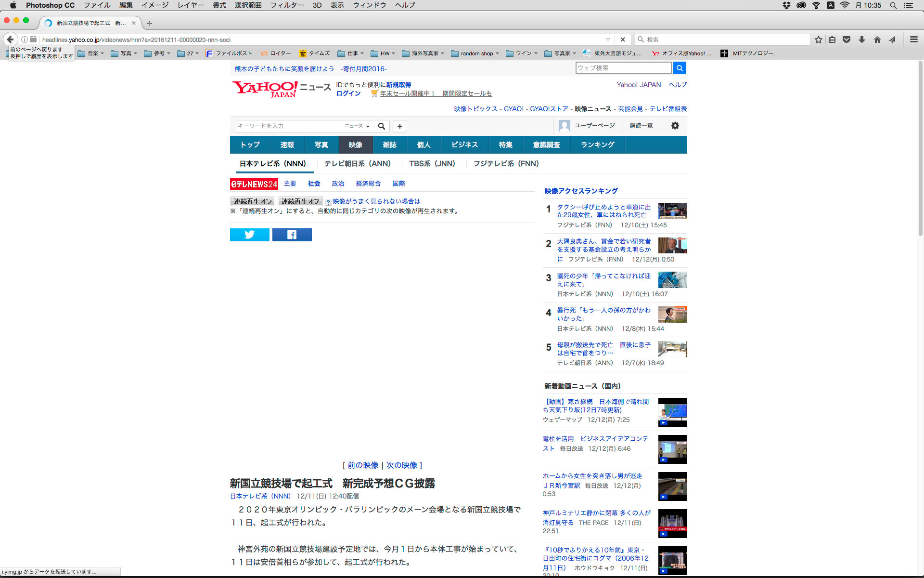The image size is (924, 578).
Task: Open the Firefox downloads arrow icon
Action: click(x=862, y=39)
